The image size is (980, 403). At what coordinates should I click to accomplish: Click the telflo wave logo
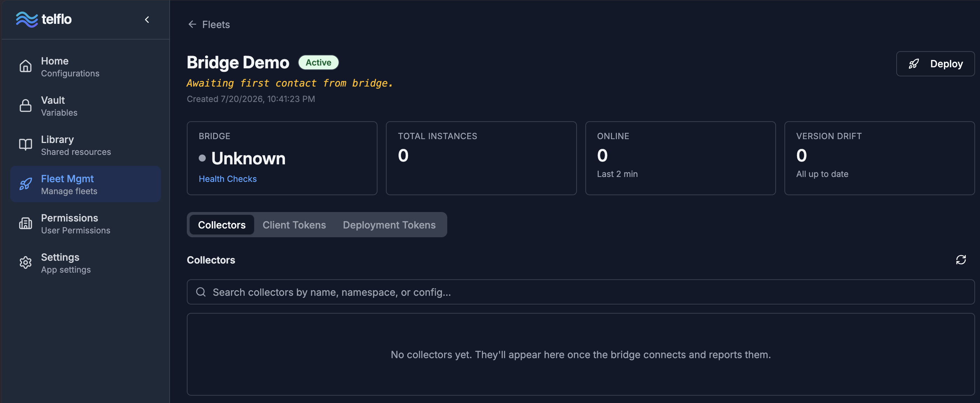(x=27, y=19)
